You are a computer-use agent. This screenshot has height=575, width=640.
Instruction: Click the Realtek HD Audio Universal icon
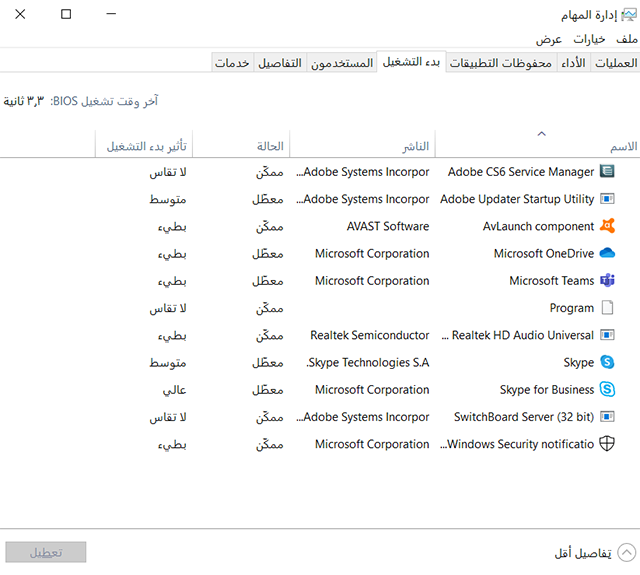pyautogui.click(x=607, y=335)
